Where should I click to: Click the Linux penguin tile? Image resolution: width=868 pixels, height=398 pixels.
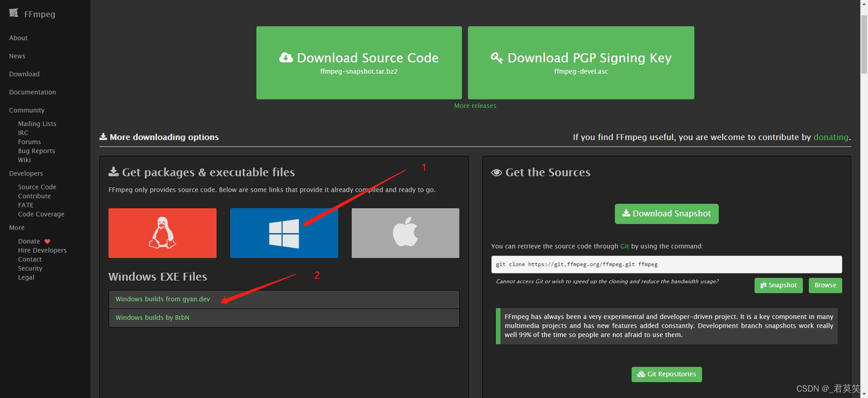point(162,233)
